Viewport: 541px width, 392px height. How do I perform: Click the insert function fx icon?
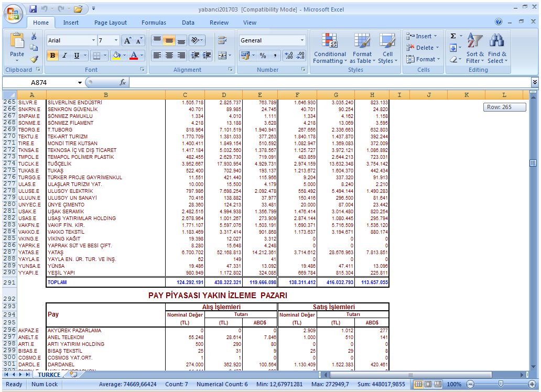(123, 82)
